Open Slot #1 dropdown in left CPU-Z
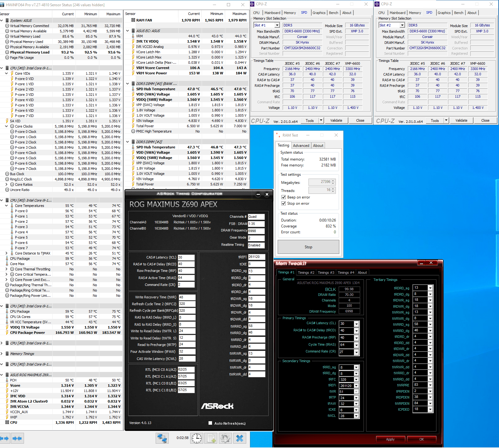The image size is (499, 448). pyautogui.click(x=277, y=25)
